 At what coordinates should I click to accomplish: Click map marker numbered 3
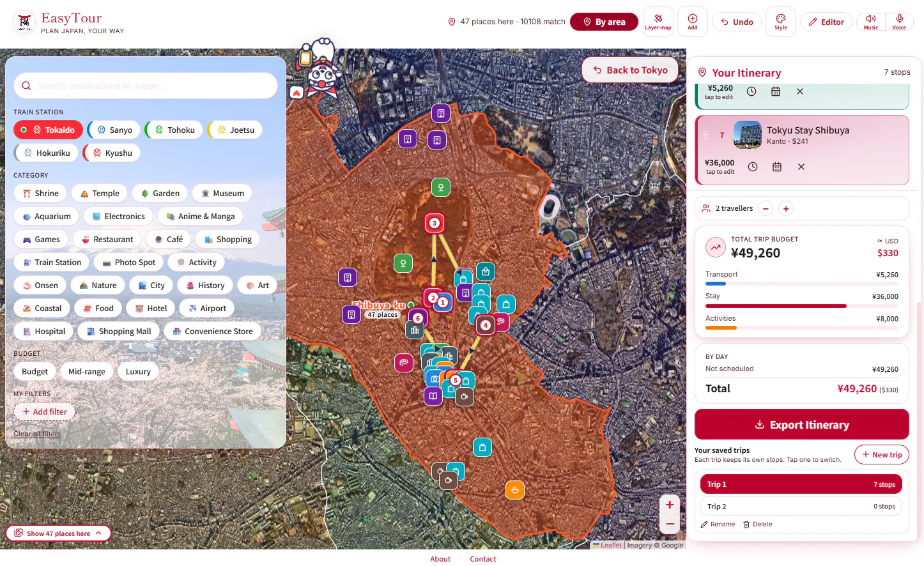(x=435, y=223)
